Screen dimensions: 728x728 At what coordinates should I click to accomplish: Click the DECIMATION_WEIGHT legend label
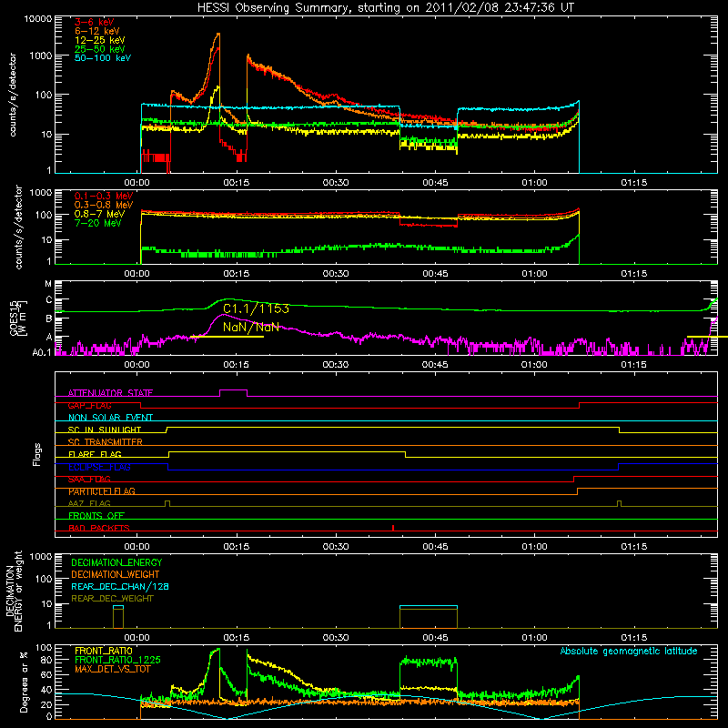coord(116,574)
